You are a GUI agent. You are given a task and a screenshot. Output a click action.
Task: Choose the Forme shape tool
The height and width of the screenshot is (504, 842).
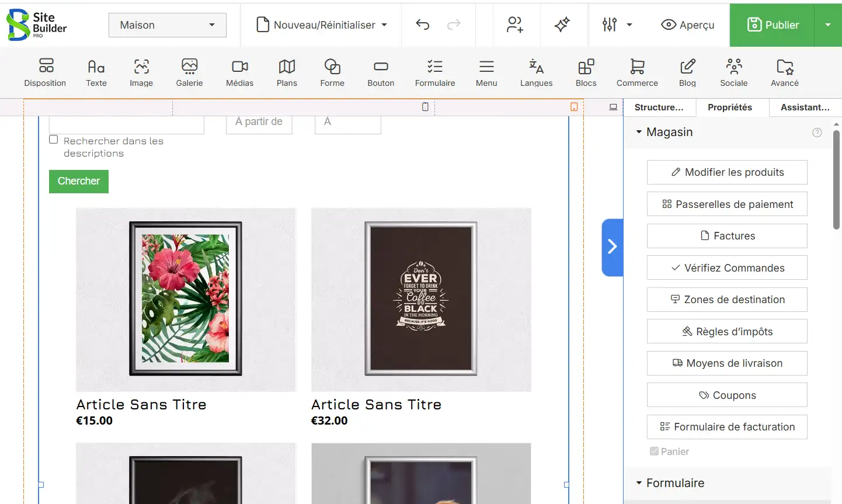332,73
